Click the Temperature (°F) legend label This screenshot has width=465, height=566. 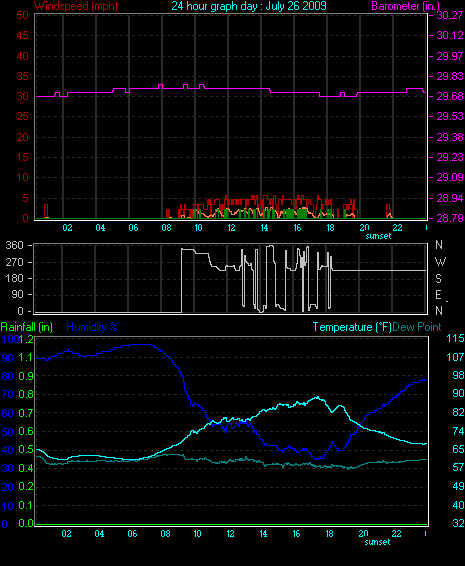pos(352,327)
